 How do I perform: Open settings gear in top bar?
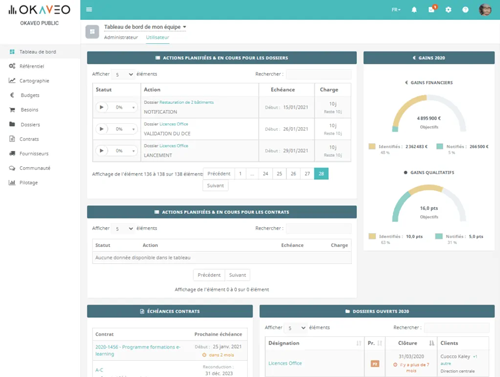click(x=448, y=10)
